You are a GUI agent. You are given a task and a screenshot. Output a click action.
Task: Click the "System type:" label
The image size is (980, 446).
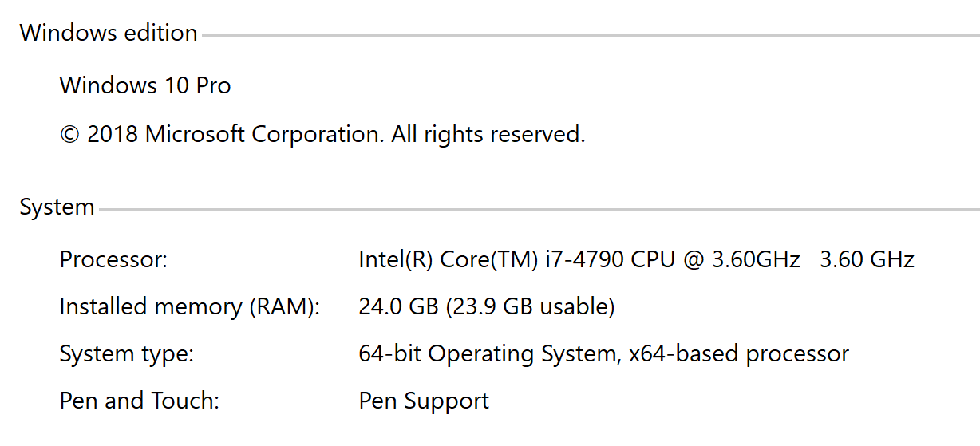click(126, 354)
